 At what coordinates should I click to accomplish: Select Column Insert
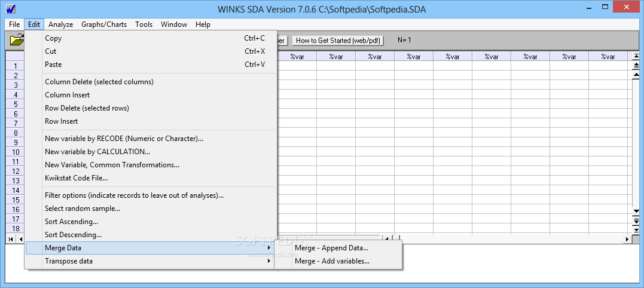151,95
